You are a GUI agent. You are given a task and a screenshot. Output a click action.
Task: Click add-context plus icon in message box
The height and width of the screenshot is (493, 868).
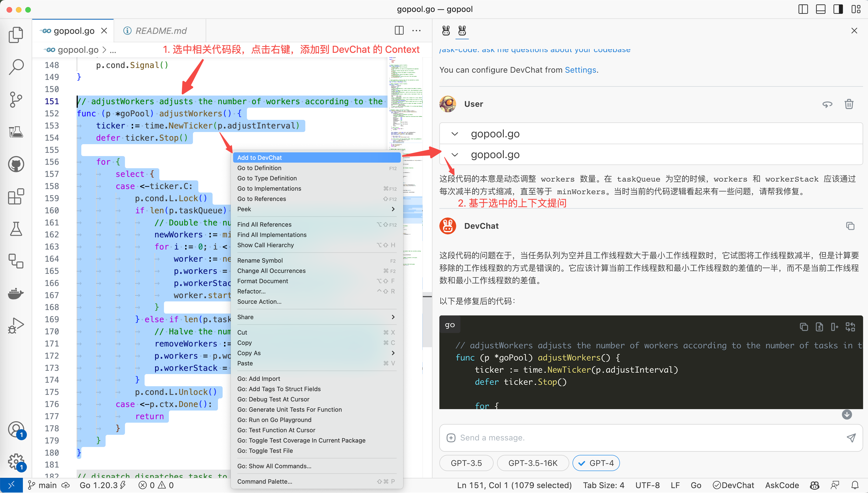tap(451, 437)
